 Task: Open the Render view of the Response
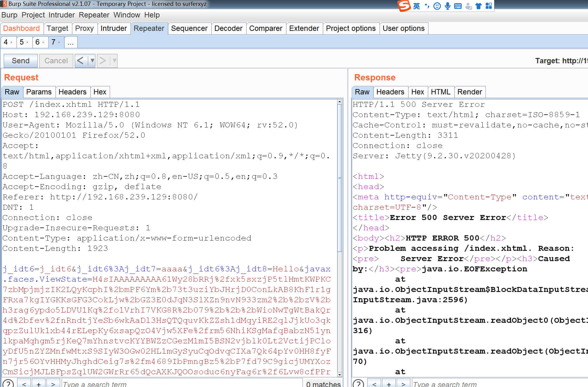pyautogui.click(x=470, y=92)
